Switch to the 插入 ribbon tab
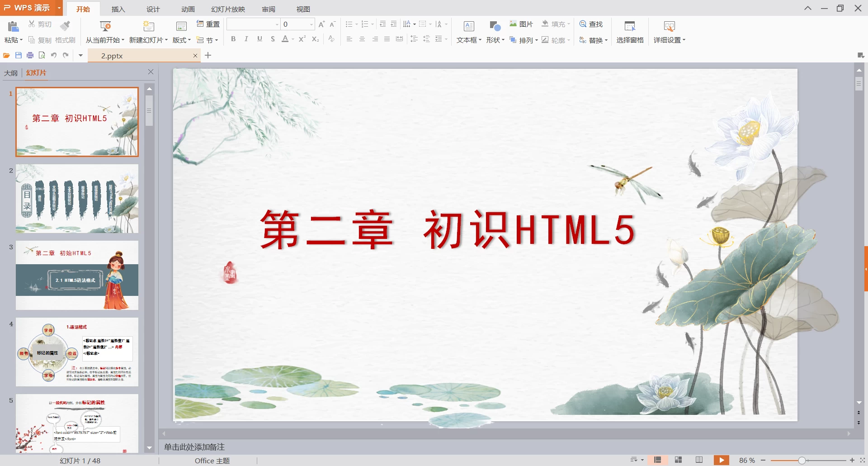This screenshot has height=466, width=868. [118, 9]
